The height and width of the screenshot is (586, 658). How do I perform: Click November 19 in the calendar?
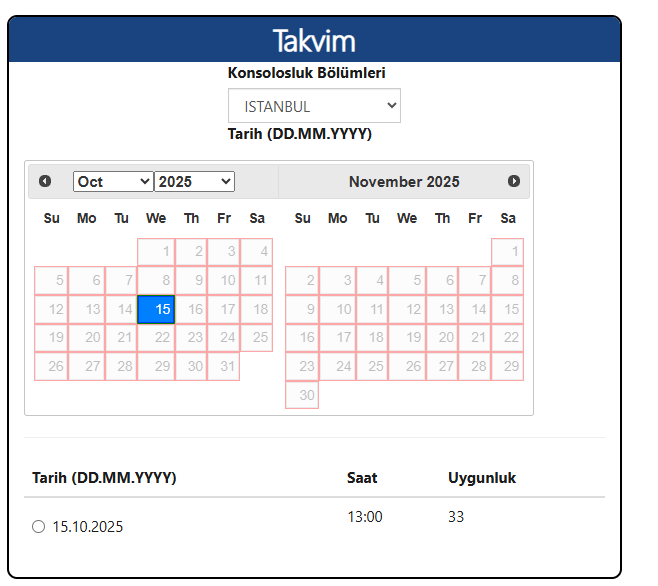[407, 338]
